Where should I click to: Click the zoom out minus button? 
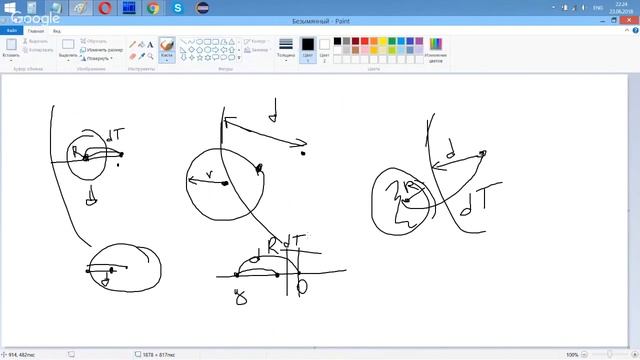(584, 355)
